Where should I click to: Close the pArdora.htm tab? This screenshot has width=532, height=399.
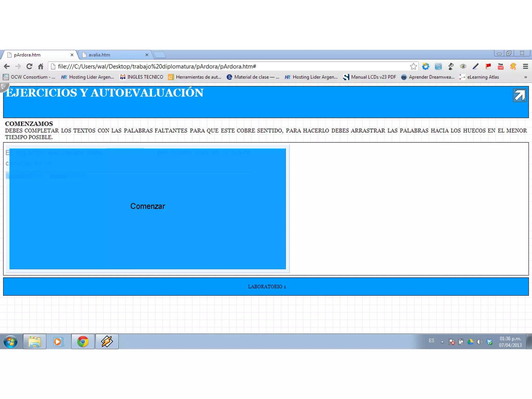pos(72,55)
